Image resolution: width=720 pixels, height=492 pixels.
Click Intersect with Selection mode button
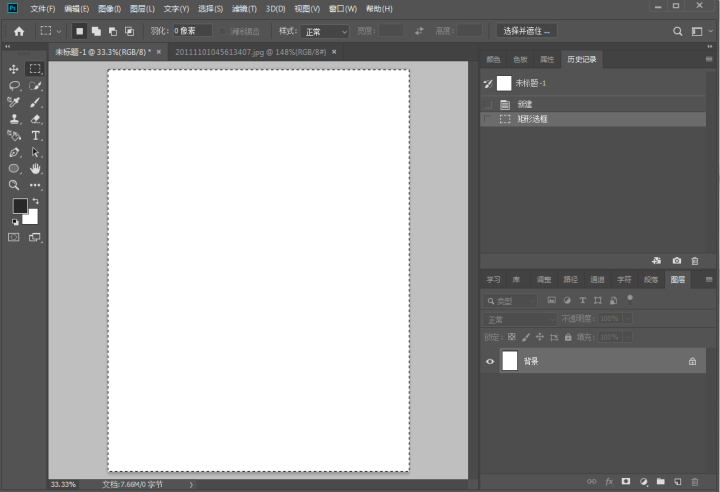(129, 31)
